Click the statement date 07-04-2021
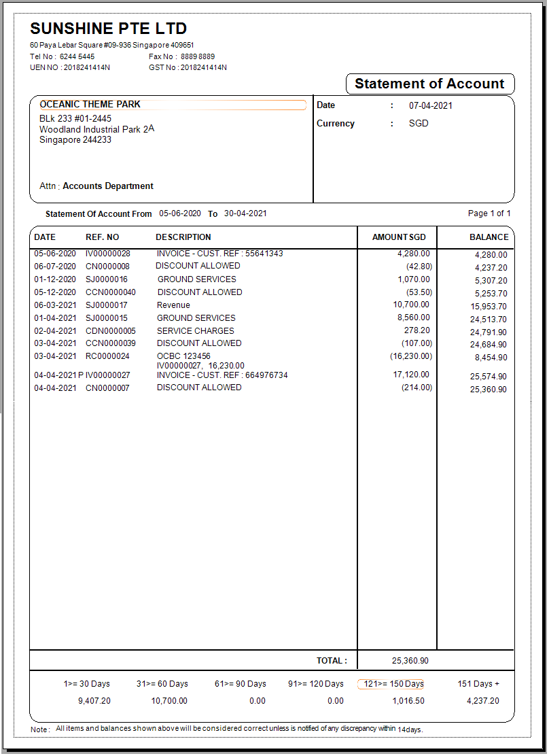549x756 pixels. click(430, 105)
